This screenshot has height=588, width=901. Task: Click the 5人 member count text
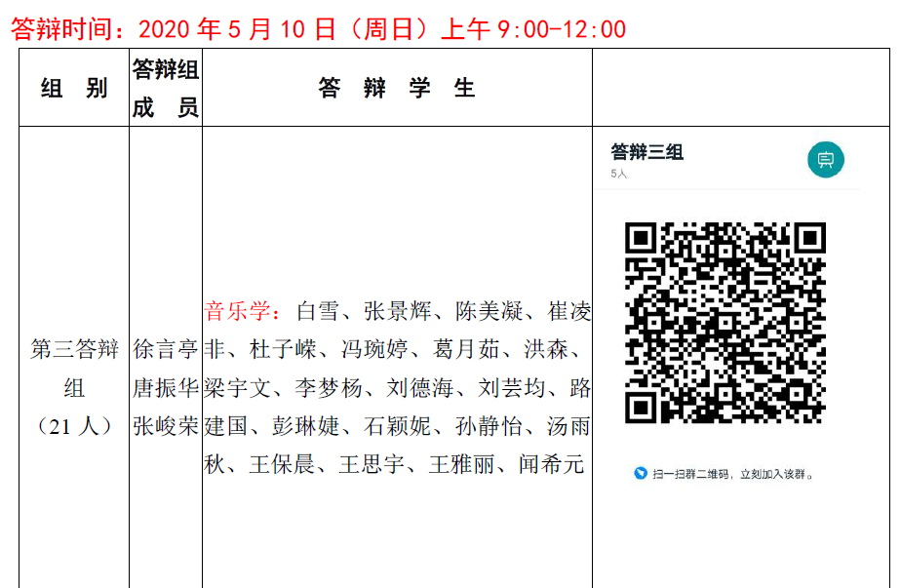(619, 174)
